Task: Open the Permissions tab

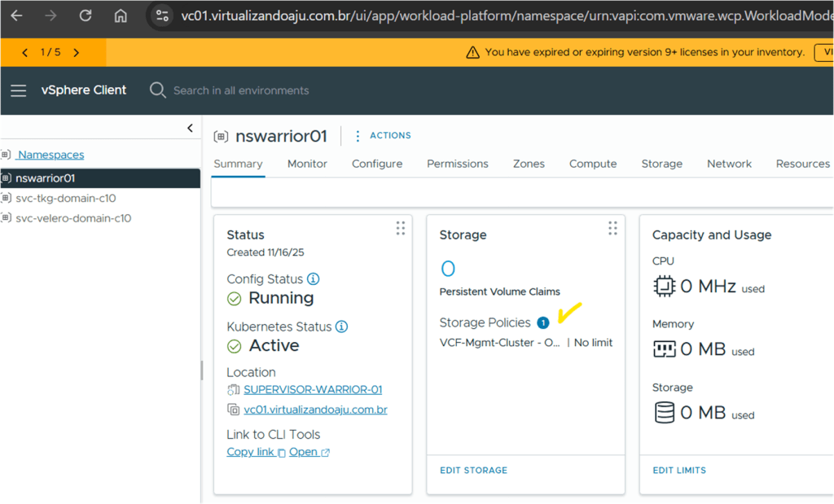Action: pyautogui.click(x=457, y=164)
